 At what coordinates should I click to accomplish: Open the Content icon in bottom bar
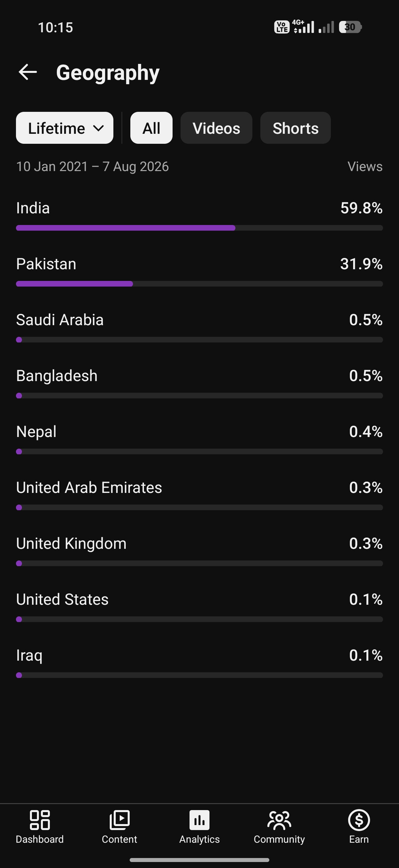(x=119, y=820)
